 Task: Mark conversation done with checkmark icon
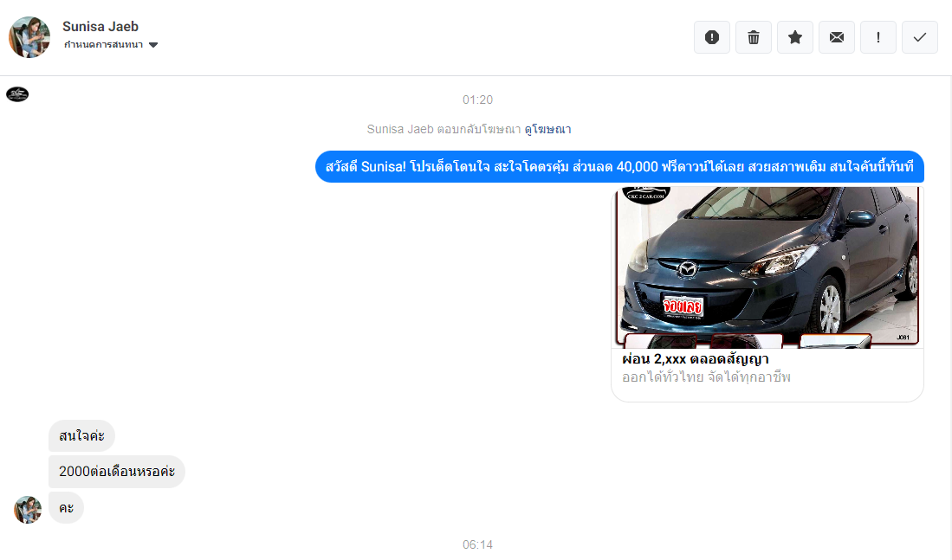click(920, 37)
